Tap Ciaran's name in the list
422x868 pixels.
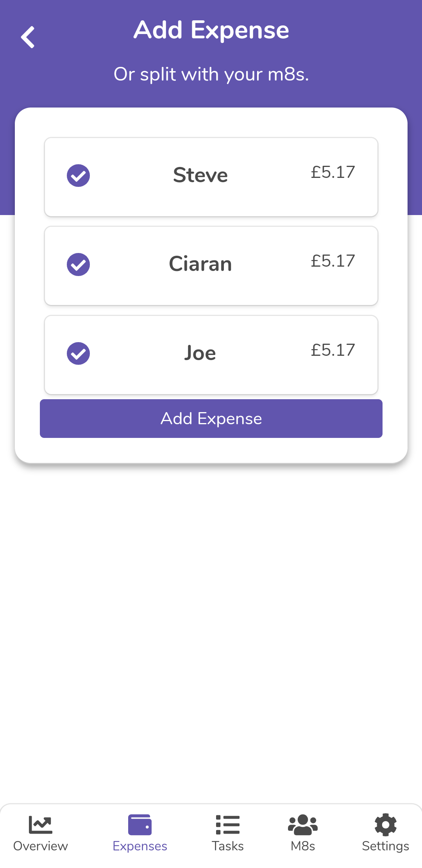coord(200,264)
